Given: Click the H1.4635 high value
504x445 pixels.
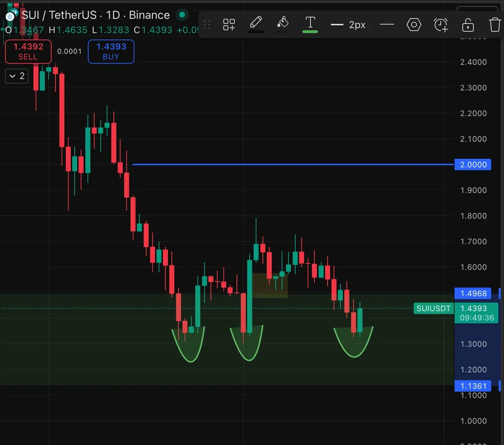Looking at the screenshot, I should click(x=68, y=30).
